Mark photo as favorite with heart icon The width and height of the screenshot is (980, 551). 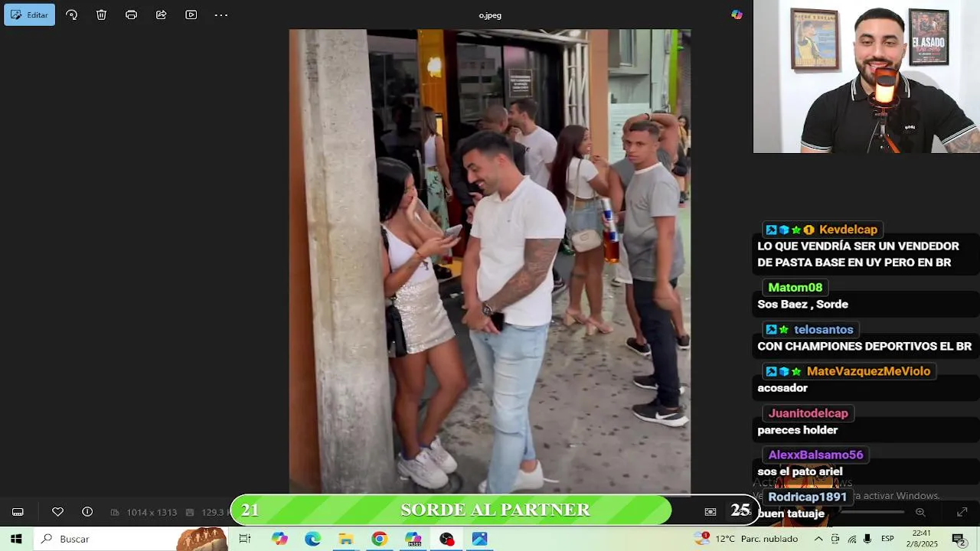[57, 512]
